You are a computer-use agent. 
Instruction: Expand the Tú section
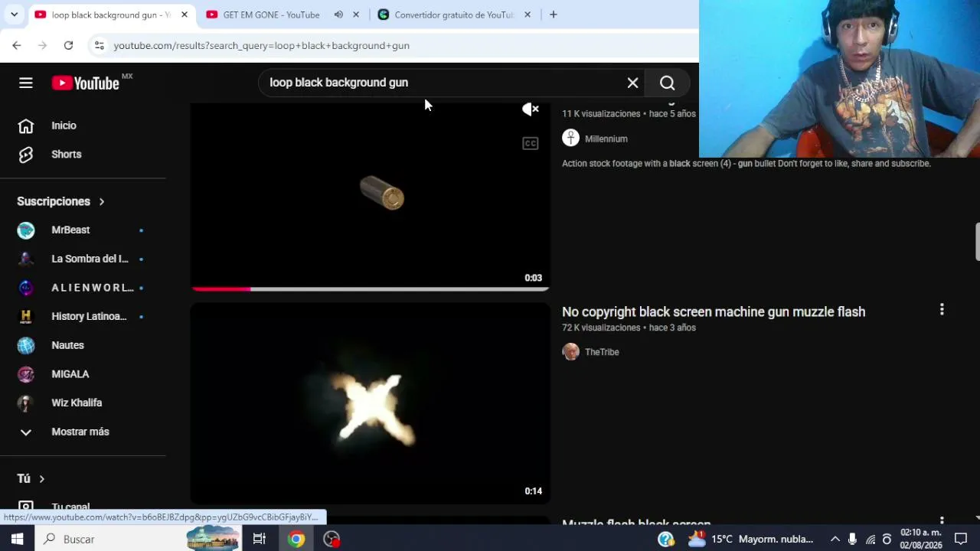click(x=31, y=478)
